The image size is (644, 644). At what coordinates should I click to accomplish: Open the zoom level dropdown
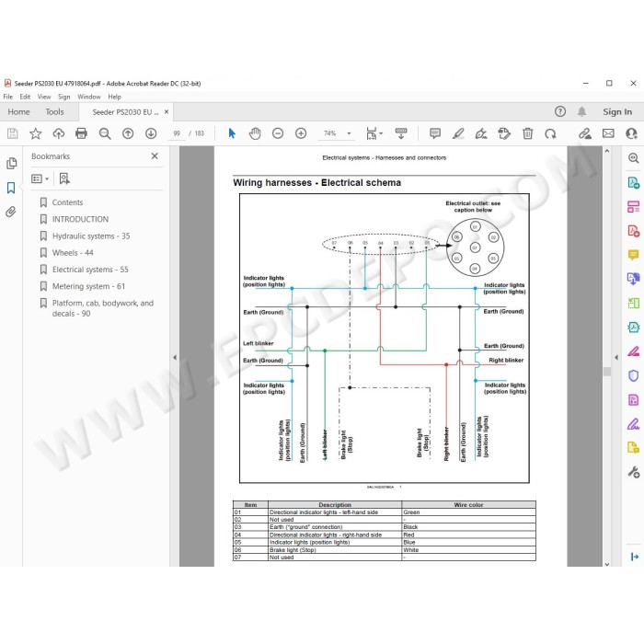click(x=349, y=133)
